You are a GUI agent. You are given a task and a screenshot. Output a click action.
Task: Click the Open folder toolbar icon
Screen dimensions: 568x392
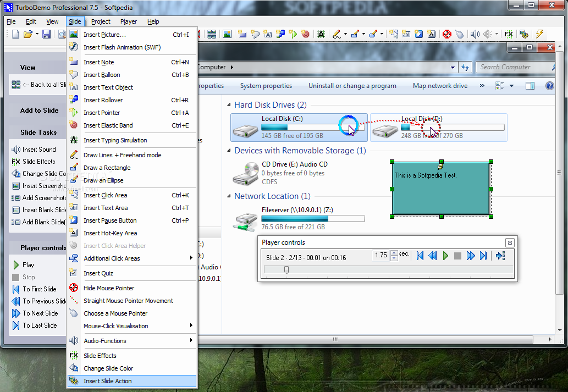pyautogui.click(x=28, y=34)
